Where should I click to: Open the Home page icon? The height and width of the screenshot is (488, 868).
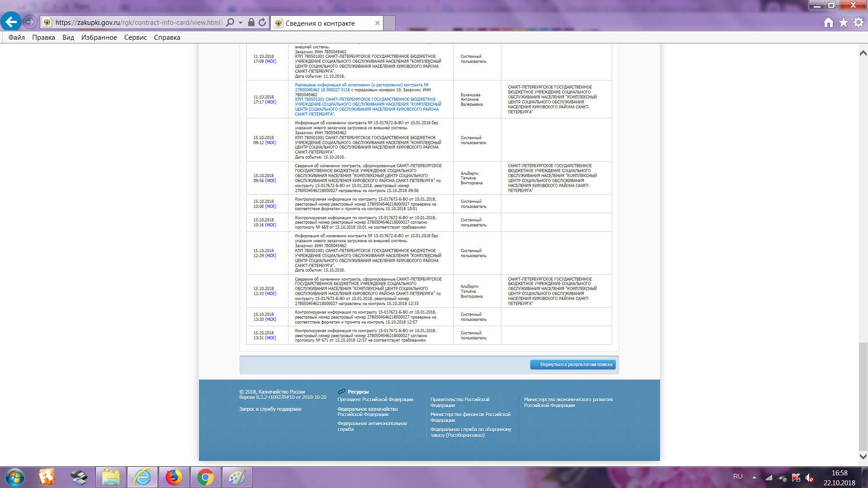tap(828, 23)
